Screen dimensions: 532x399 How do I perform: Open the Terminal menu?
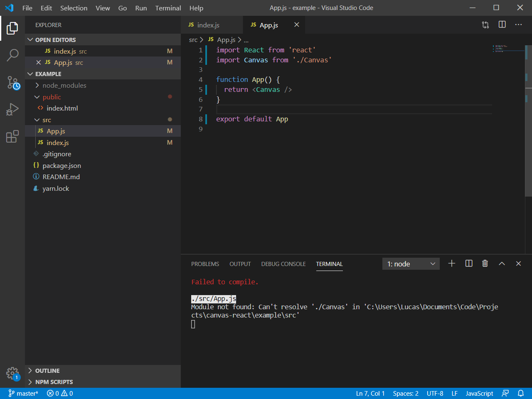pyautogui.click(x=168, y=8)
